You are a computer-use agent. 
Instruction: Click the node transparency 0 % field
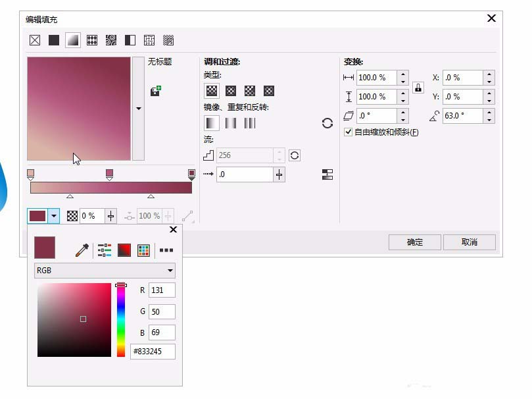pos(92,216)
